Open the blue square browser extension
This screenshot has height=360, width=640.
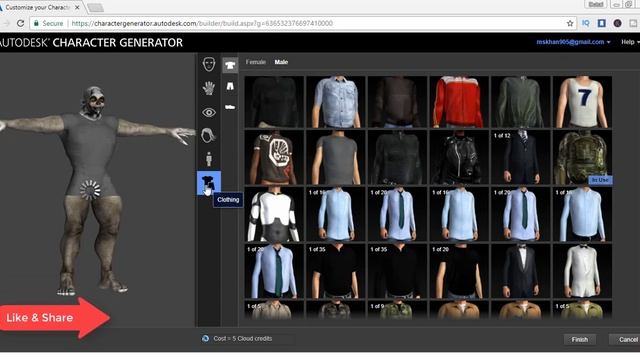(x=602, y=23)
